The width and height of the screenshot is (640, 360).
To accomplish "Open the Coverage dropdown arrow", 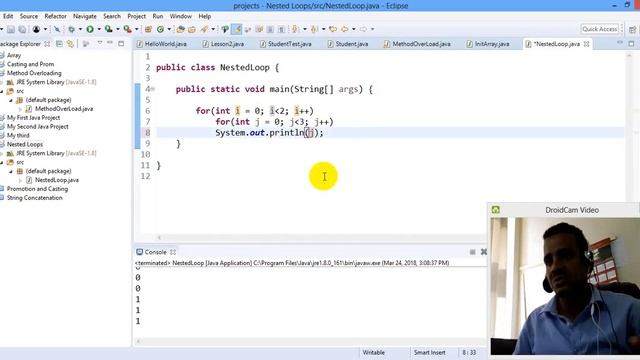I will (118, 29).
